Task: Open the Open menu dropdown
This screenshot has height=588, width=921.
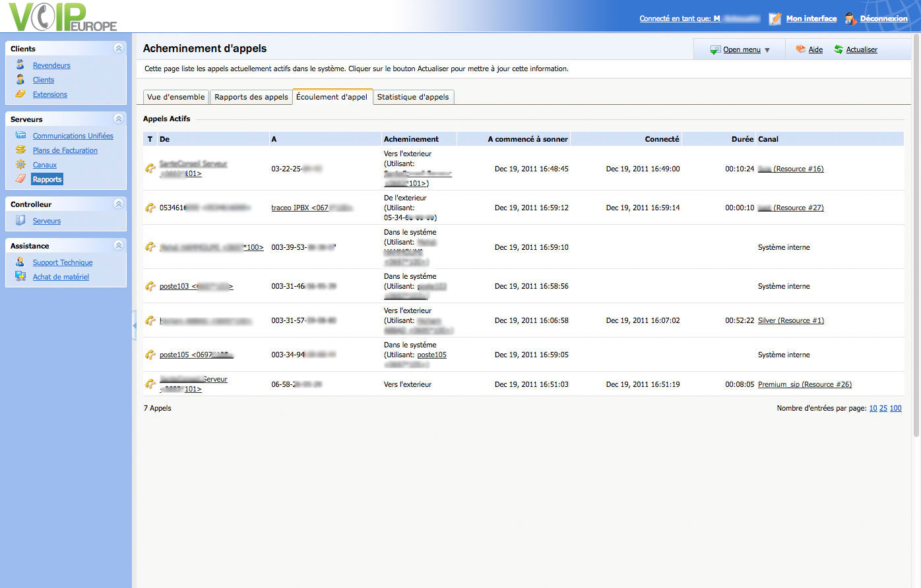Action: 741,49
